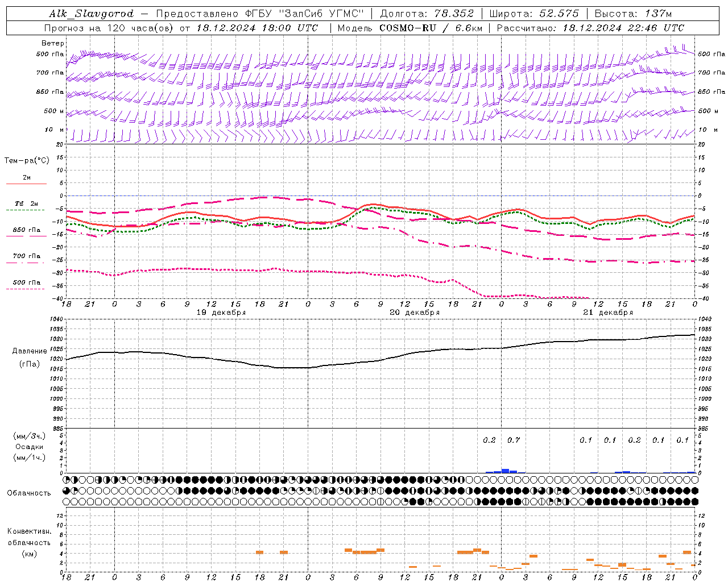728x582 pixels.
Task: Select the forecast start time 18.12.2024 18:00 UTC
Action: [x=257, y=28]
